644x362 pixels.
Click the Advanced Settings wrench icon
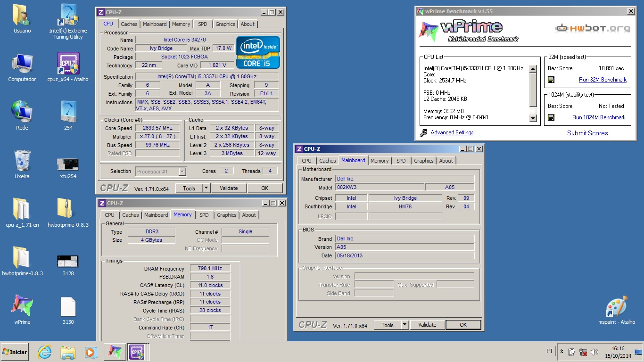click(x=423, y=133)
